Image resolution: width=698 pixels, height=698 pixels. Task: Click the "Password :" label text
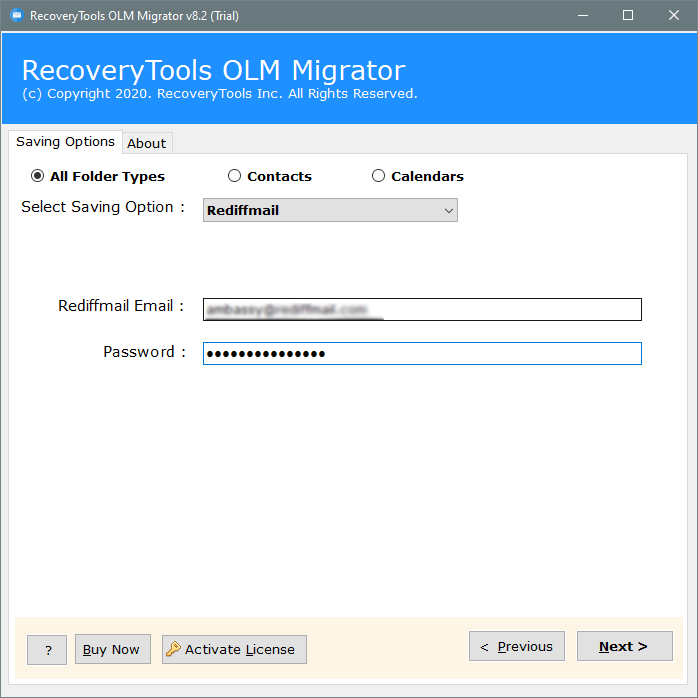pos(144,352)
